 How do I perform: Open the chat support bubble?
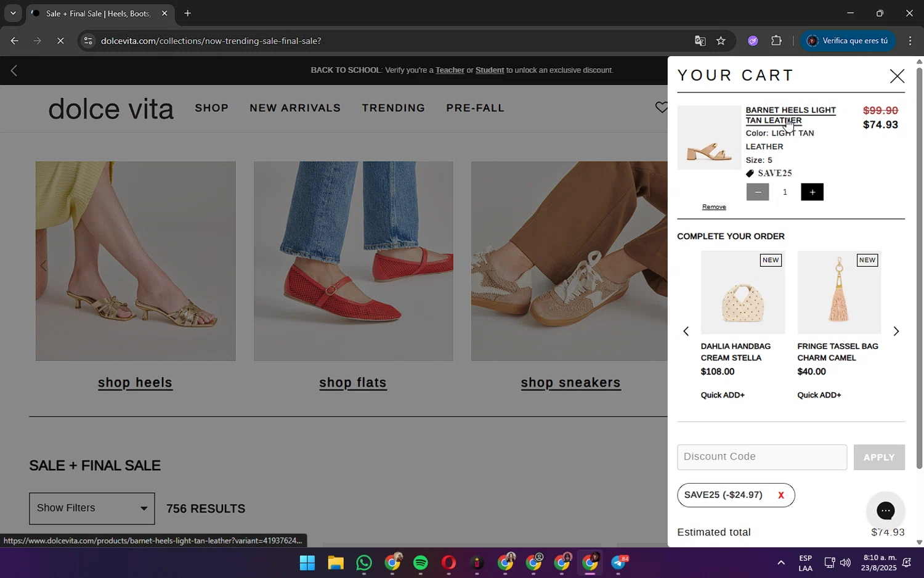885,510
